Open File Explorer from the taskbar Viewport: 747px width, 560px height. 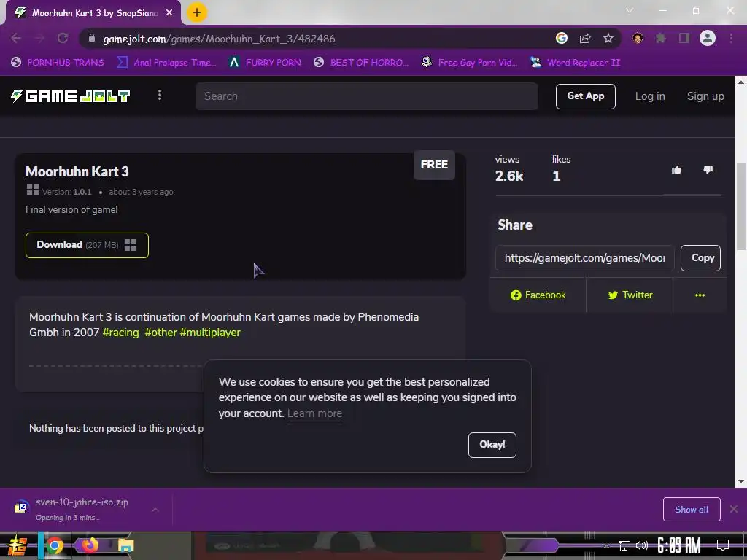click(125, 545)
